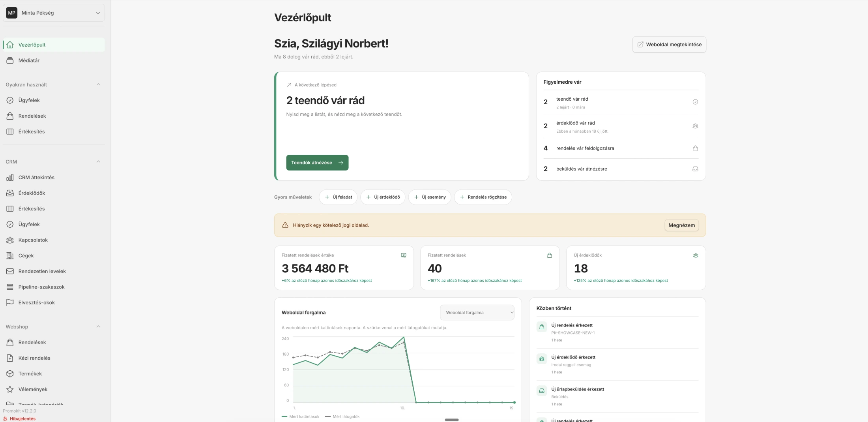This screenshot has width=868, height=422.
Task: Click the bag icon on rendelés vár feldolgozásra row
Action: 695,148
